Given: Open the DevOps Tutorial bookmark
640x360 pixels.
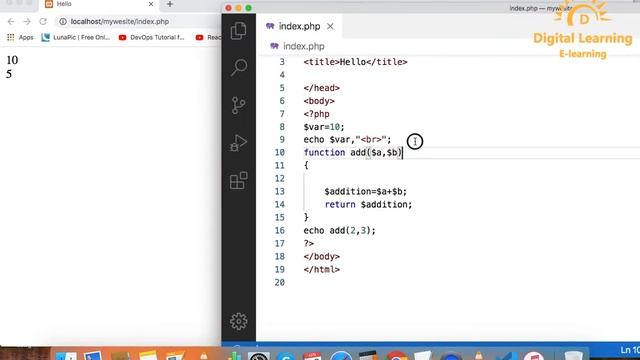Looking at the screenshot, I should pos(151,37).
